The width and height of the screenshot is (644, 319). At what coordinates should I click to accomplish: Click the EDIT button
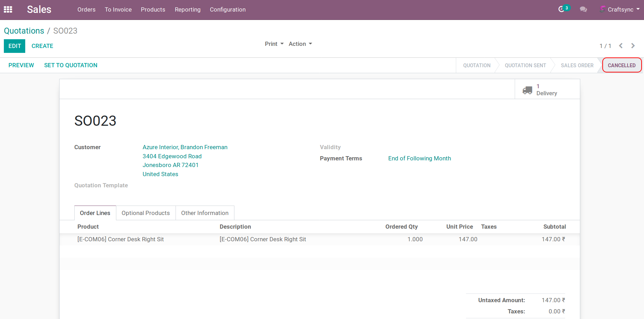14,46
